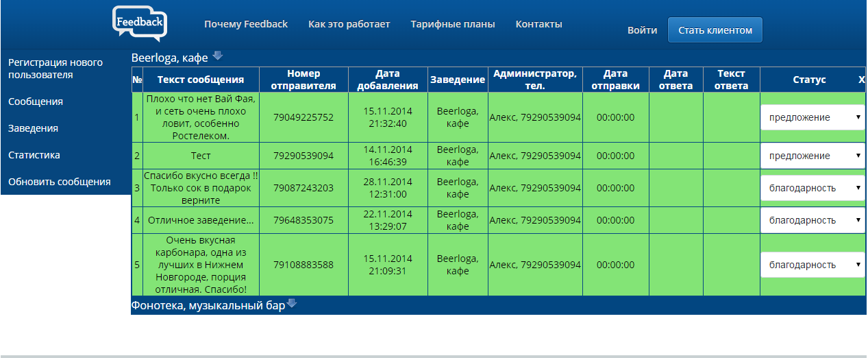Image resolution: width=868 pixels, height=358 pixels.
Task: Click the Стать клиентом button
Action: [x=715, y=30]
